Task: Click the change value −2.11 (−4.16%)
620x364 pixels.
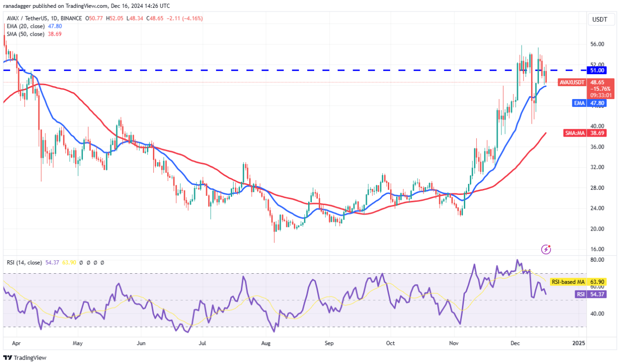Action: pos(185,19)
